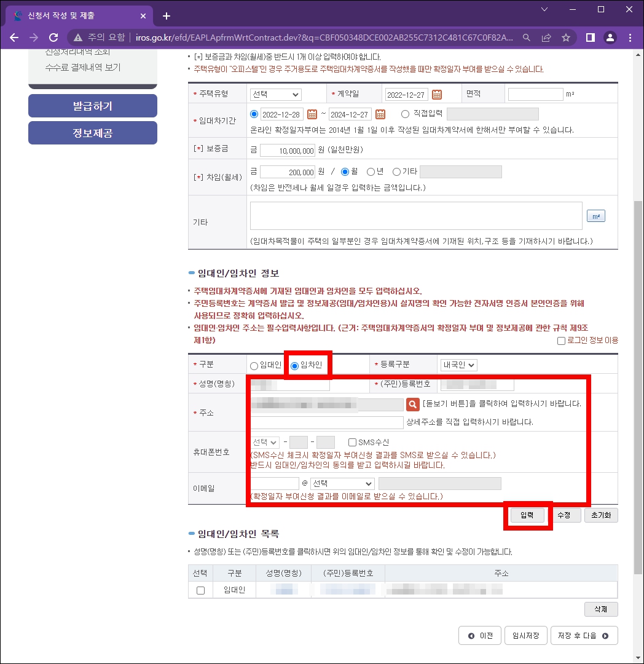Image resolution: width=644 pixels, height=664 pixels.
Task: Open Chrome's three-dot menu
Action: (x=630, y=38)
